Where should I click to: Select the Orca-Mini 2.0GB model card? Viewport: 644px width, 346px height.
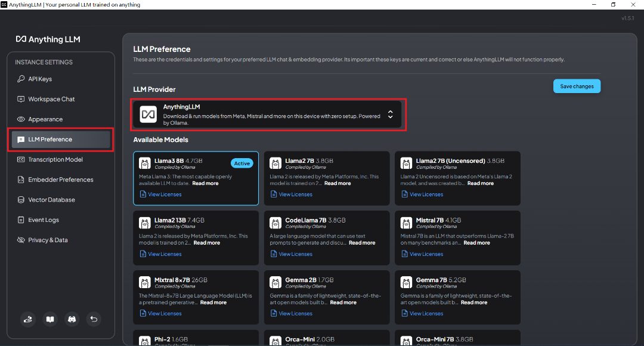[327, 338]
